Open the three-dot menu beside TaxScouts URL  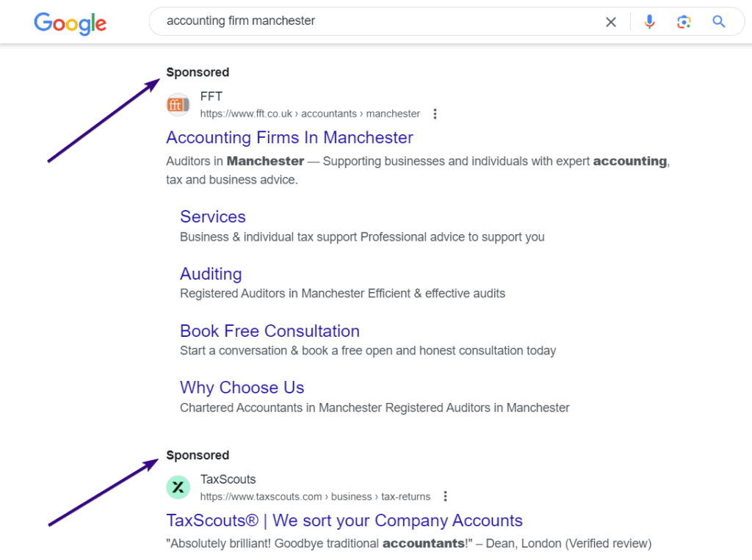tap(445, 496)
